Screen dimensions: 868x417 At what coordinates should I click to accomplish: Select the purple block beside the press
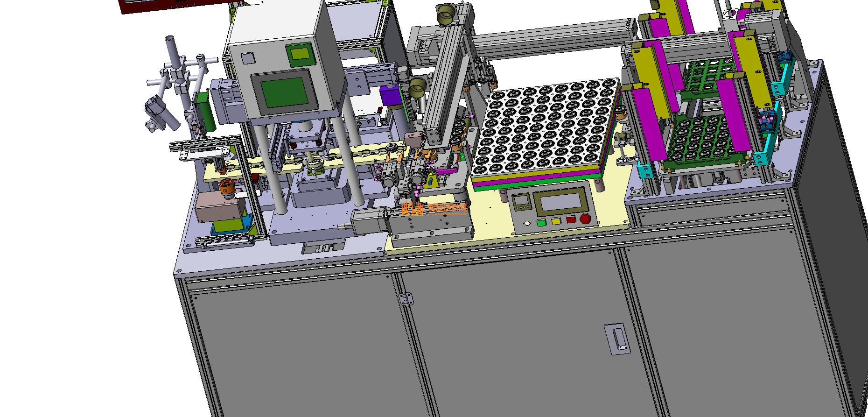coord(390,96)
